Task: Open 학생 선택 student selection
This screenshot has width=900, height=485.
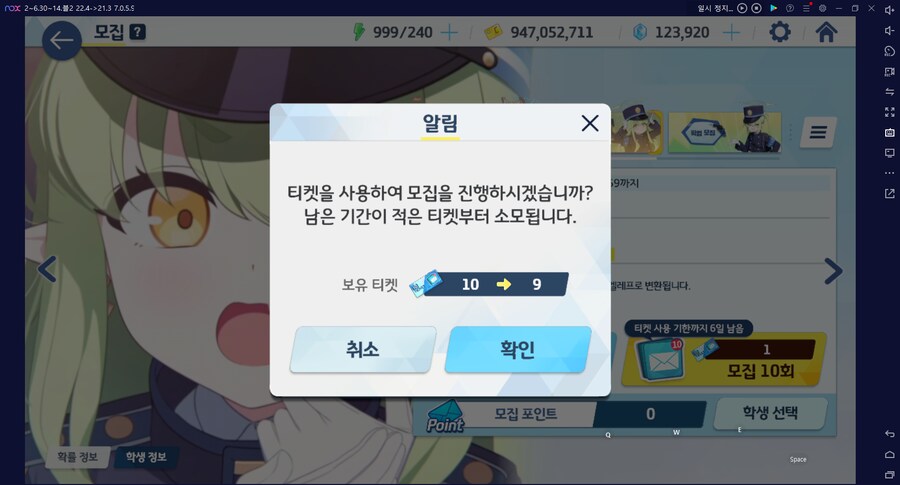Action: coord(770,413)
